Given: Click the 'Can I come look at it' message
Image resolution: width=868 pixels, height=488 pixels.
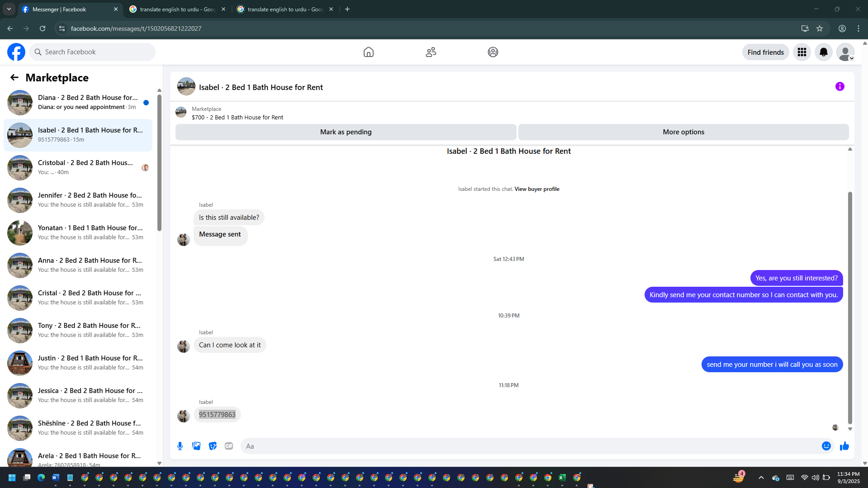Looking at the screenshot, I should [230, 345].
